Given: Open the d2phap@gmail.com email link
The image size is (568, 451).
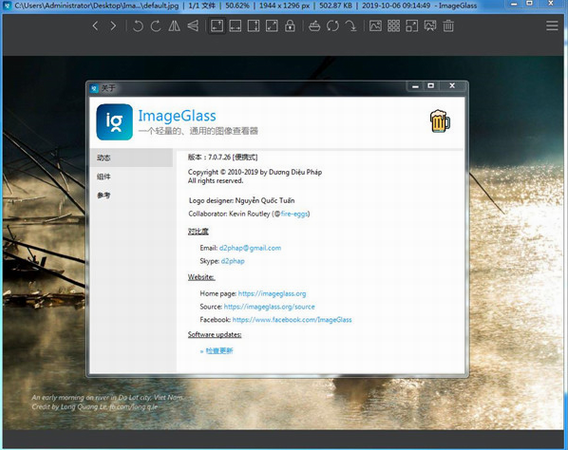Looking at the screenshot, I should coord(250,248).
